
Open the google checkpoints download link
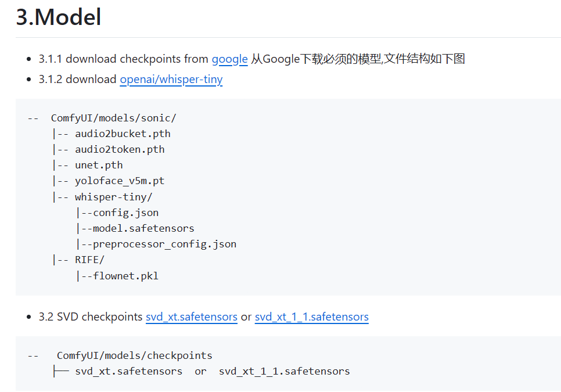229,59
